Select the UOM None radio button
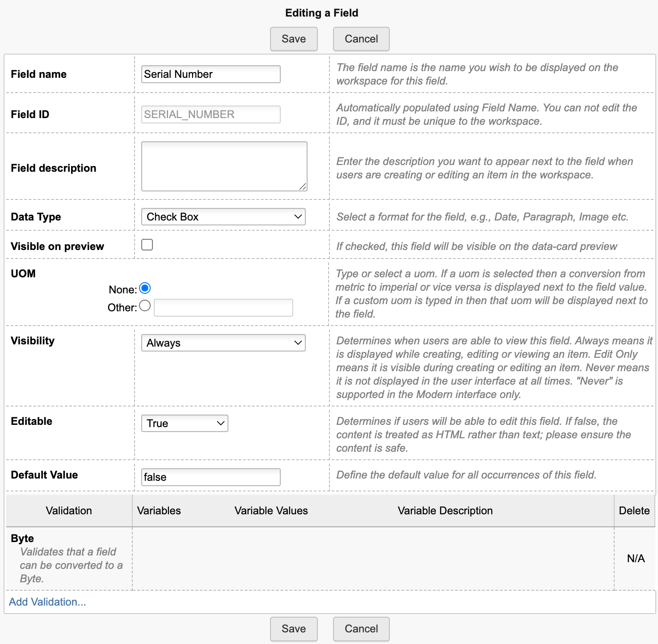This screenshot has width=658, height=644. tap(145, 288)
